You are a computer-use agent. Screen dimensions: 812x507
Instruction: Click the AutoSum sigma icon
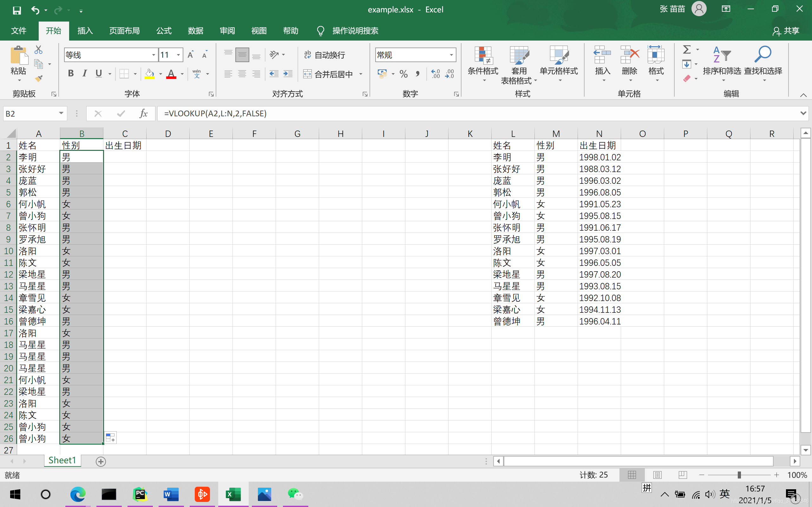pyautogui.click(x=686, y=50)
